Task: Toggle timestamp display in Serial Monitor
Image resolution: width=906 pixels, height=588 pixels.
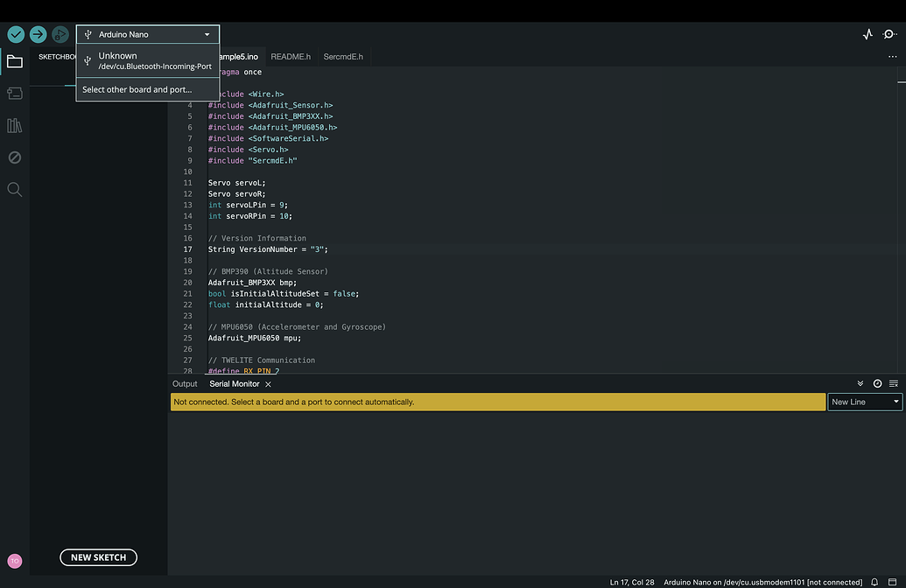Action: point(877,383)
